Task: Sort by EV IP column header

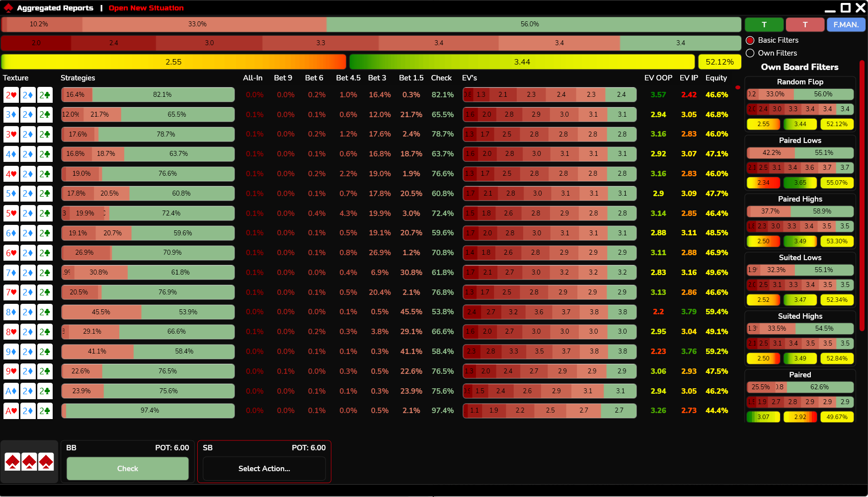Action: point(689,78)
